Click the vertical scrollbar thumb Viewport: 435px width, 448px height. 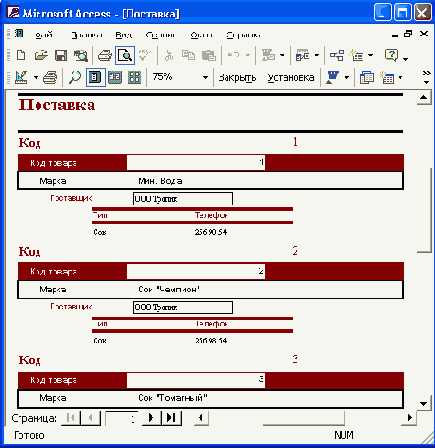click(x=424, y=178)
